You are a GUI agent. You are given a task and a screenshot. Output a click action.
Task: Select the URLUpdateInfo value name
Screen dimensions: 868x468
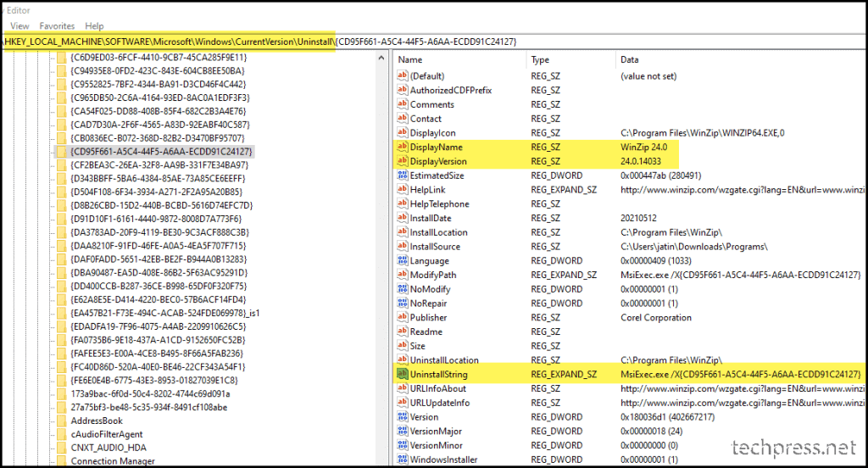(x=440, y=403)
